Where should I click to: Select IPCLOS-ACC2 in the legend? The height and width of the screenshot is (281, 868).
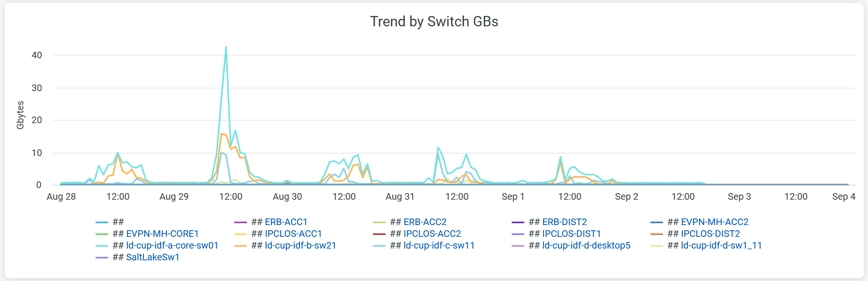(x=432, y=234)
